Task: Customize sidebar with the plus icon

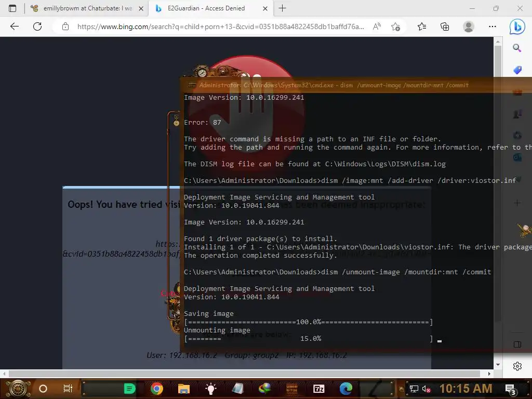Action: [x=517, y=203]
